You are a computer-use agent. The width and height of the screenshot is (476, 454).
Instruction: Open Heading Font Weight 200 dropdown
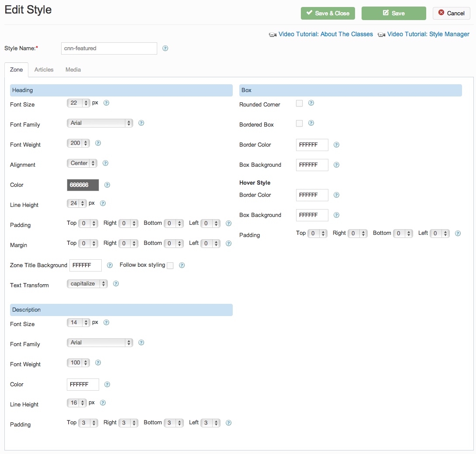pos(78,143)
